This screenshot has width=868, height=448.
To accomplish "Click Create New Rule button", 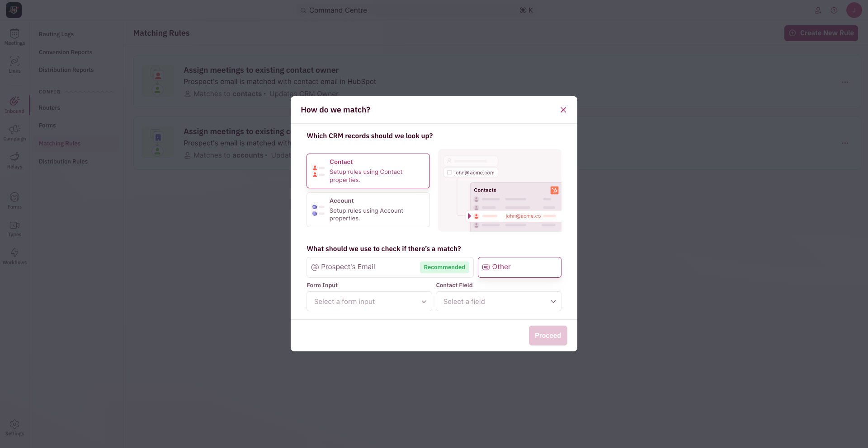I will pyautogui.click(x=821, y=33).
